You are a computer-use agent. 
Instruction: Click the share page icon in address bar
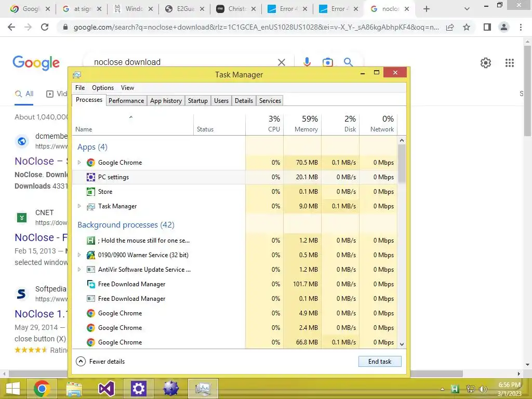(x=450, y=27)
